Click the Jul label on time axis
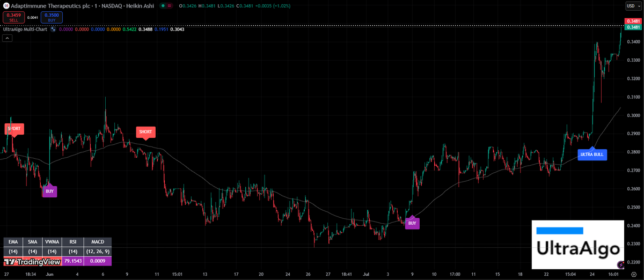This screenshot has height=280, width=644. [367, 274]
